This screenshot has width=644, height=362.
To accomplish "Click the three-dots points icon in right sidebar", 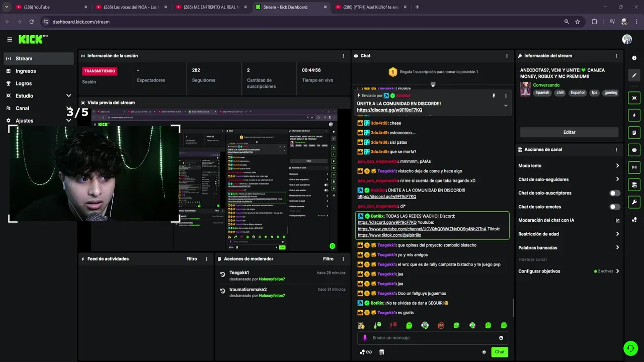I will (634, 220).
